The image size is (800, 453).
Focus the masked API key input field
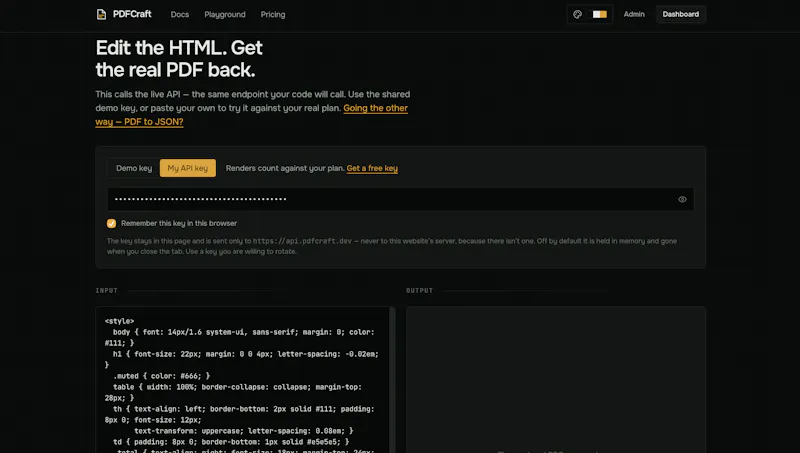click(x=401, y=199)
